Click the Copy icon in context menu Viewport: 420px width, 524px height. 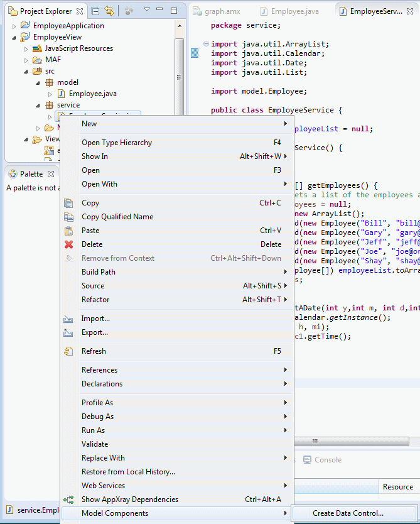click(x=68, y=203)
